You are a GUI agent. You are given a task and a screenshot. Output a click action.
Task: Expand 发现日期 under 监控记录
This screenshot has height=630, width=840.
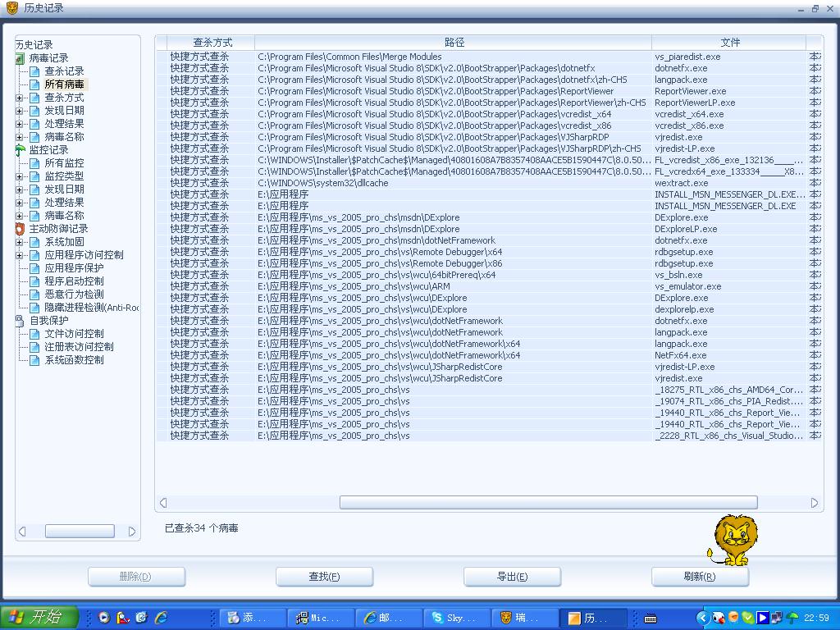20,189
